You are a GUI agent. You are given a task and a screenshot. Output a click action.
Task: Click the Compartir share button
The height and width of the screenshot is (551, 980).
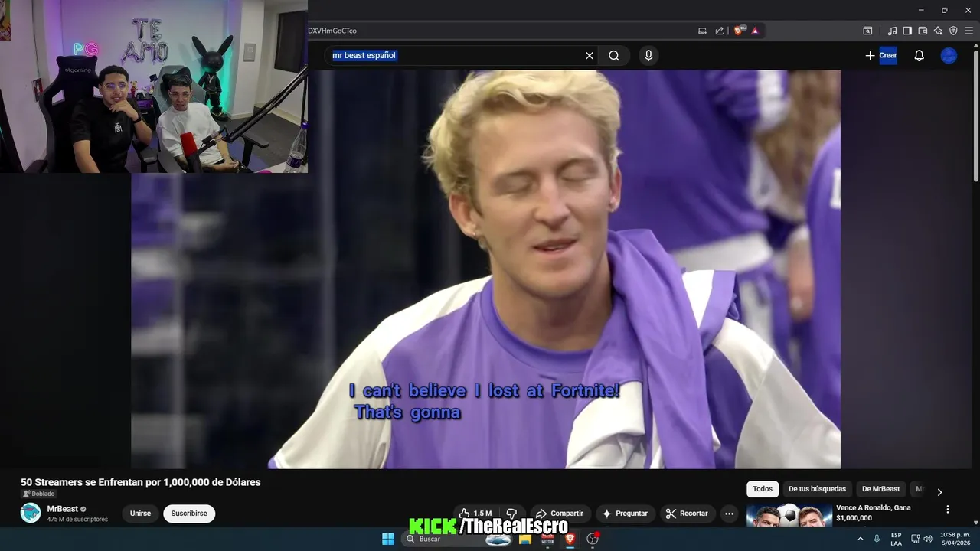pos(559,514)
